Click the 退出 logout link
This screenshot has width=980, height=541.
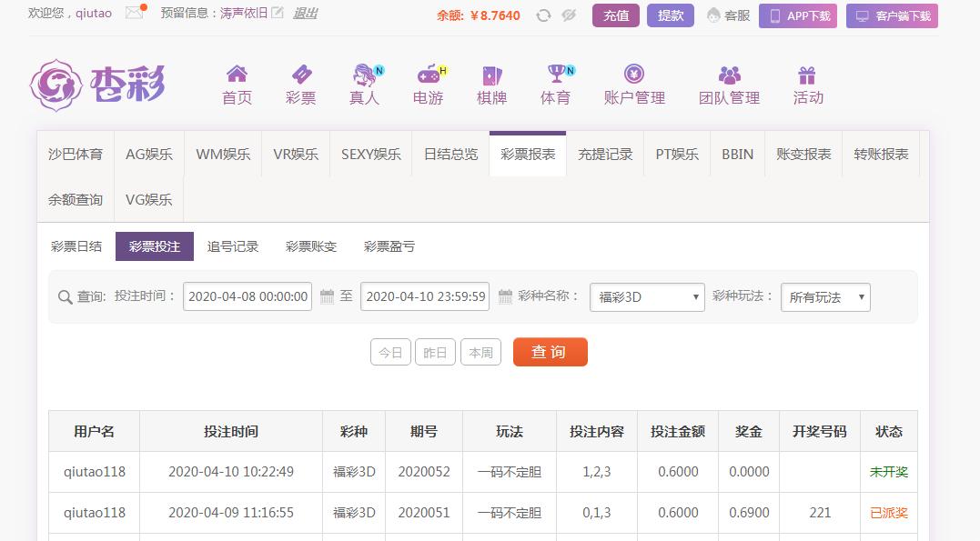pos(306,14)
